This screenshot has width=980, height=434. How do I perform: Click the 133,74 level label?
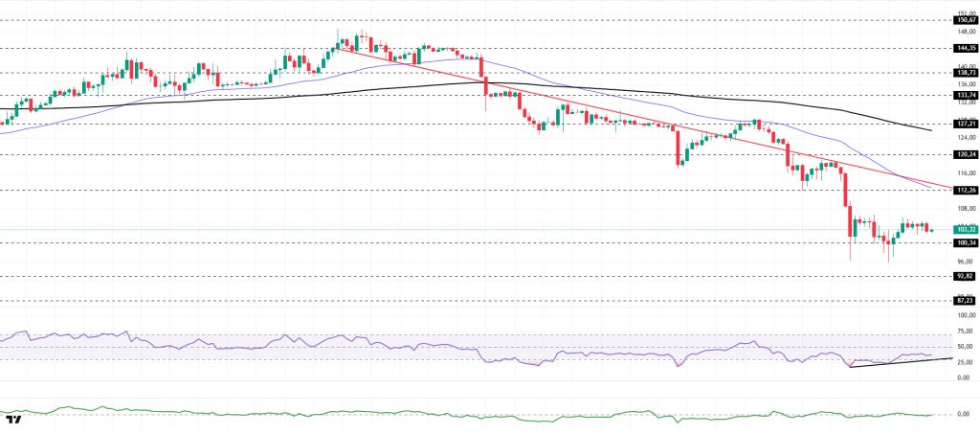(965, 95)
